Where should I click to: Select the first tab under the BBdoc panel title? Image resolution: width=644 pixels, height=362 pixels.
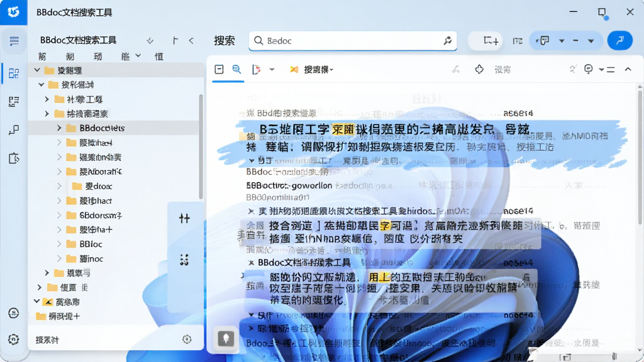[42, 57]
